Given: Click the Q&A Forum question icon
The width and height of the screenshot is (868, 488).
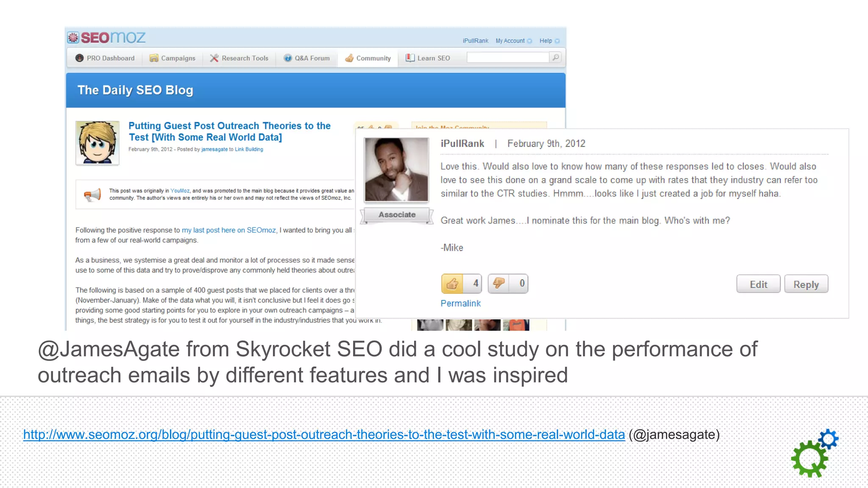Looking at the screenshot, I should [288, 58].
